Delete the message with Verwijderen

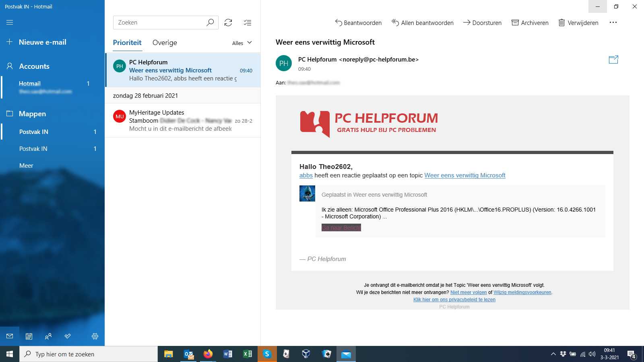click(x=578, y=23)
